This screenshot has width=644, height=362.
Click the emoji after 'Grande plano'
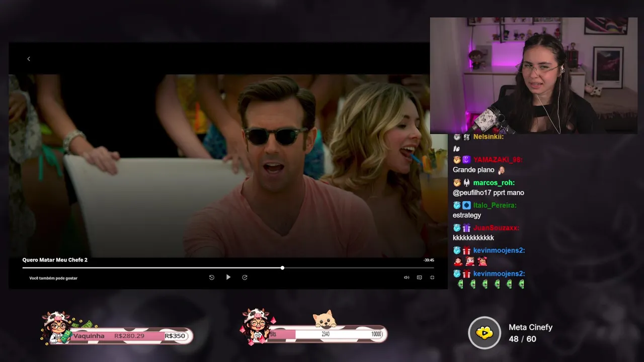501,170
